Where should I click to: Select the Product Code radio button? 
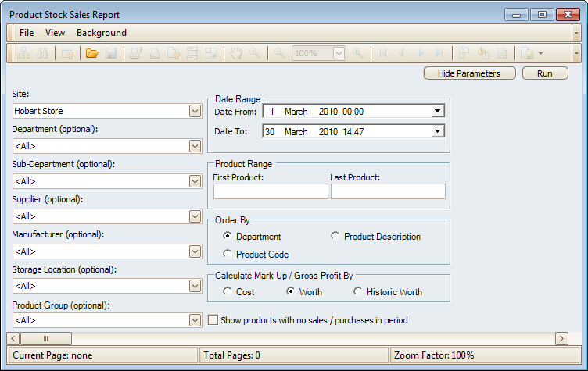227,254
